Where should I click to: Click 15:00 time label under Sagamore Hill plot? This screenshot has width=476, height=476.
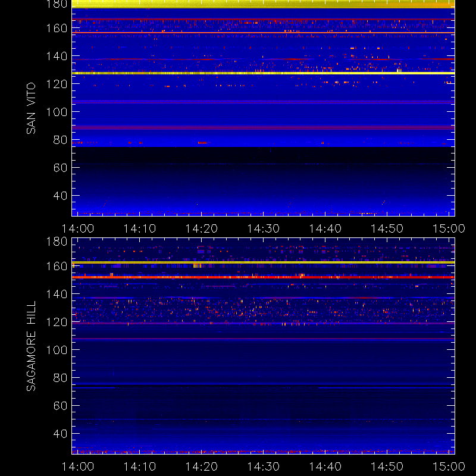coord(449,466)
